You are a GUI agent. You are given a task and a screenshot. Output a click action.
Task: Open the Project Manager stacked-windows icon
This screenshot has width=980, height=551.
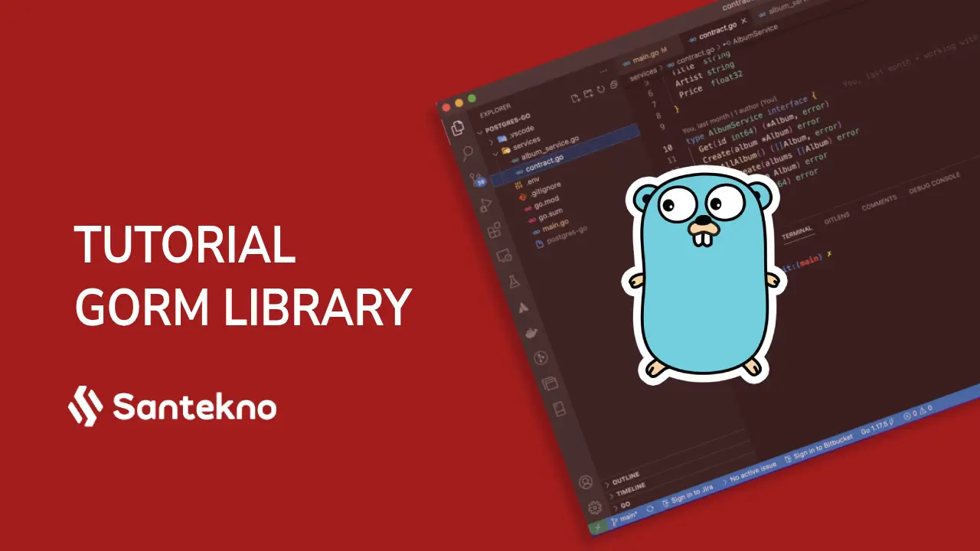pos(550,383)
